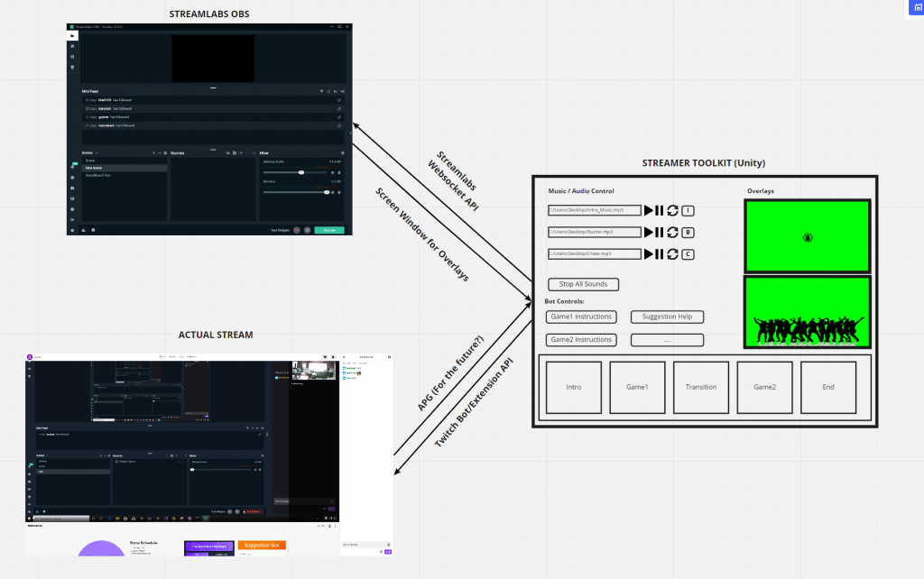The width and height of the screenshot is (924, 579).
Task: Mute the Mic/Aux channel
Action: tap(333, 192)
